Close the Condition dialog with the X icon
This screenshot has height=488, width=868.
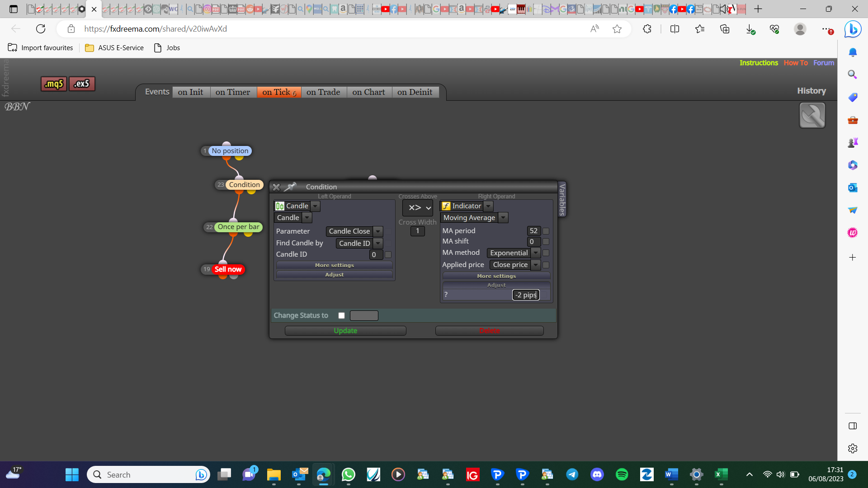coord(276,187)
